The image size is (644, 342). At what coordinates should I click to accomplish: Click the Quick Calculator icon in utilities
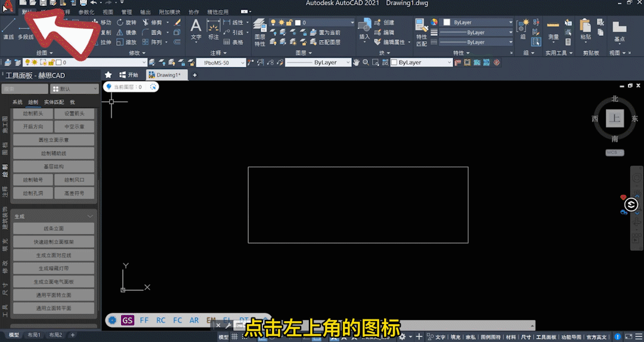point(568,42)
